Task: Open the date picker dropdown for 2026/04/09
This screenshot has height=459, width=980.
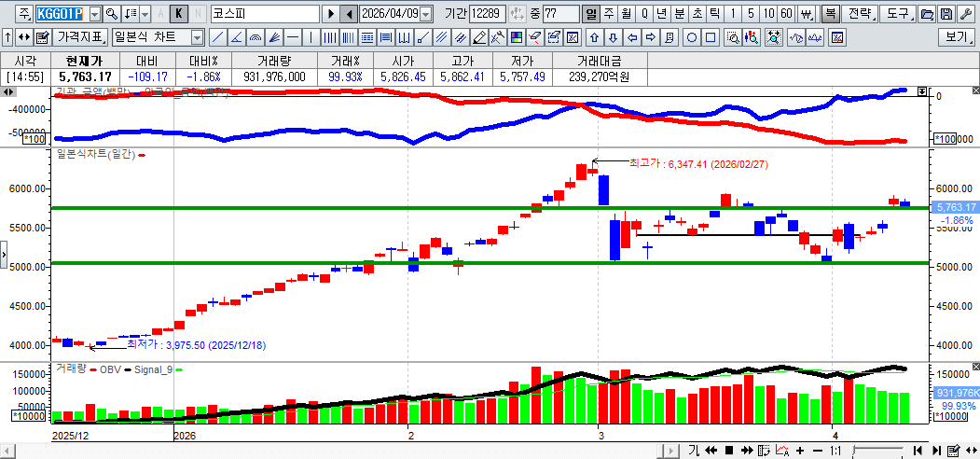Action: click(426, 14)
